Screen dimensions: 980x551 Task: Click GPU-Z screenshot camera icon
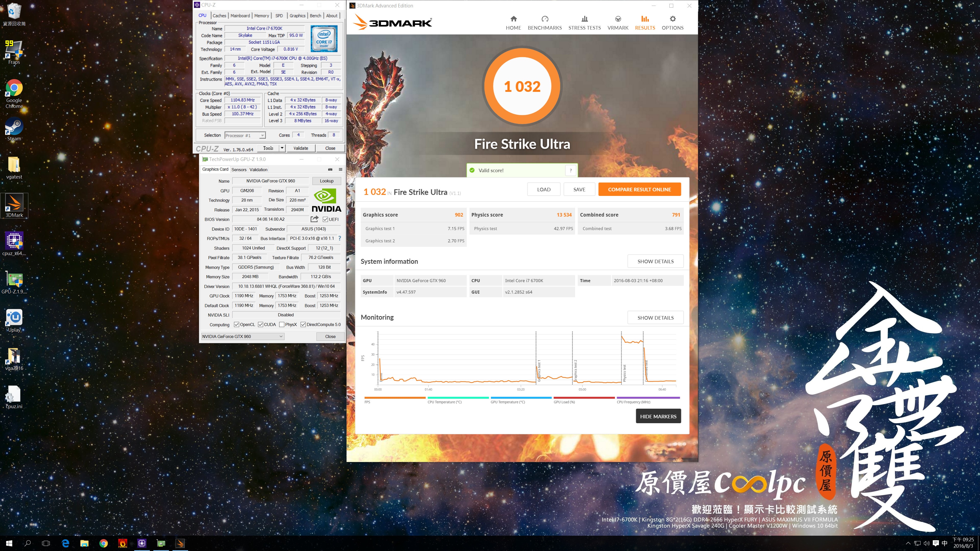(330, 170)
